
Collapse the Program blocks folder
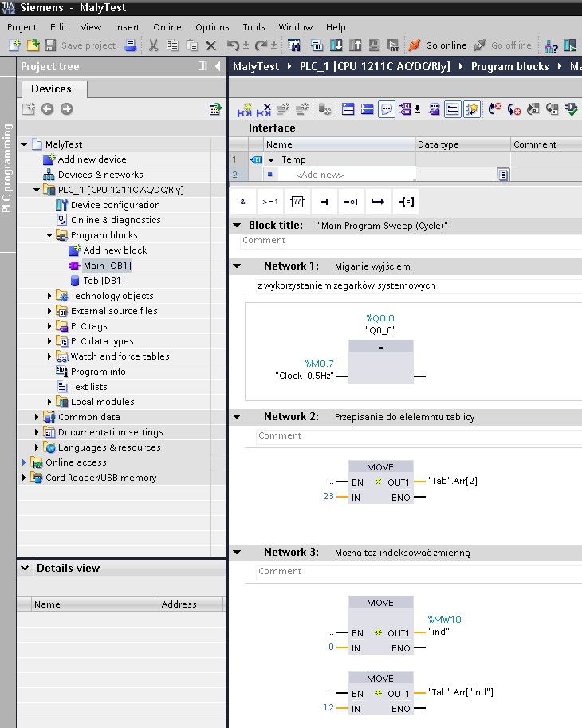tap(49, 235)
